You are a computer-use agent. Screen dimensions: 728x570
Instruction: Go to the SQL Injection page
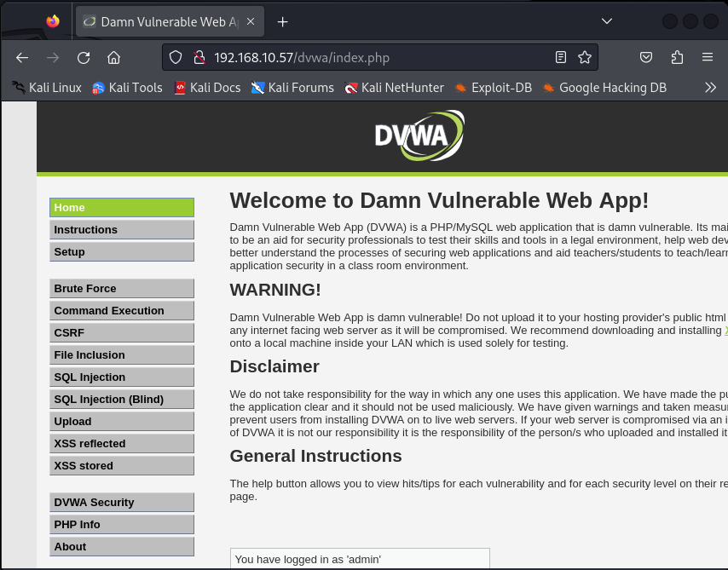point(122,377)
